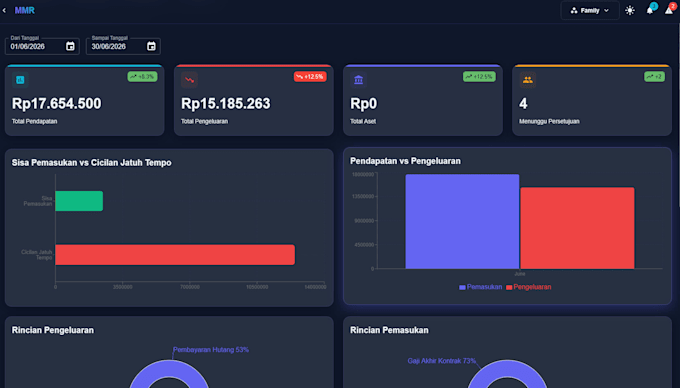Click the Pembayaran Hutang 53% label
The height and width of the screenshot is (388, 680).
coord(211,349)
